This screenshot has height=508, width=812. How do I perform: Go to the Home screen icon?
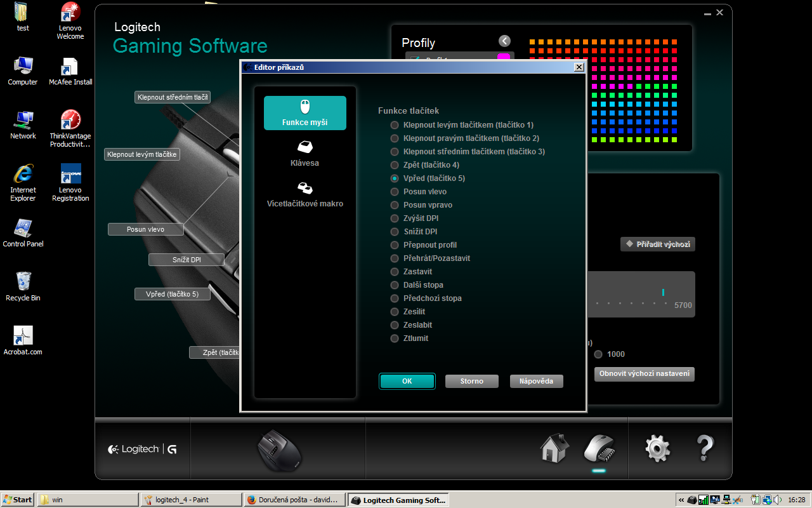554,448
